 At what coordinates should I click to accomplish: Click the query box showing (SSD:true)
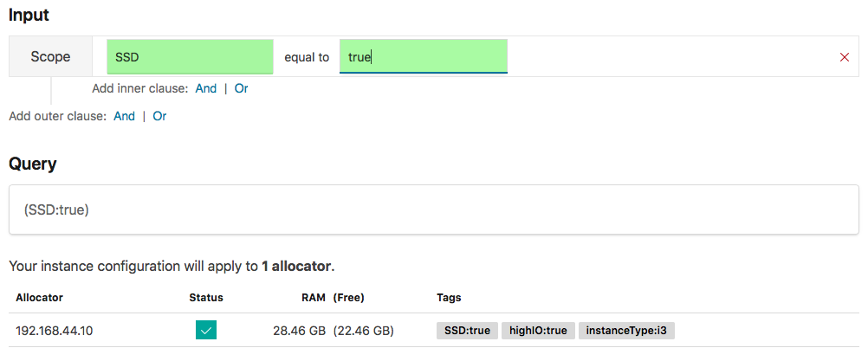pyautogui.click(x=434, y=210)
